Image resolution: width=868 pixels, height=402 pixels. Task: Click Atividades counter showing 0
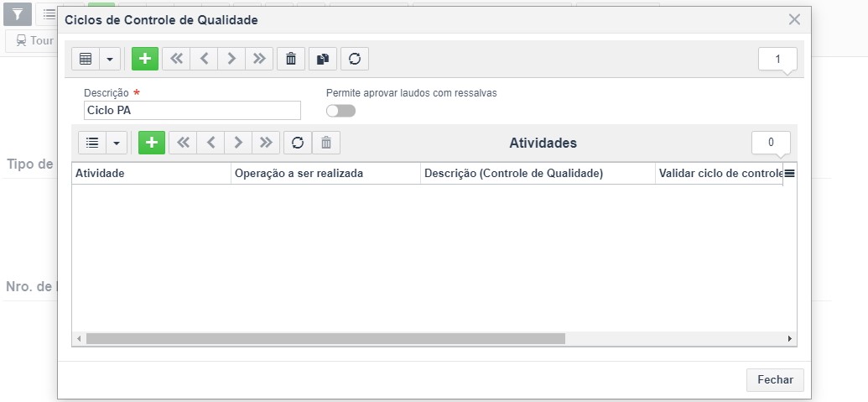click(771, 143)
